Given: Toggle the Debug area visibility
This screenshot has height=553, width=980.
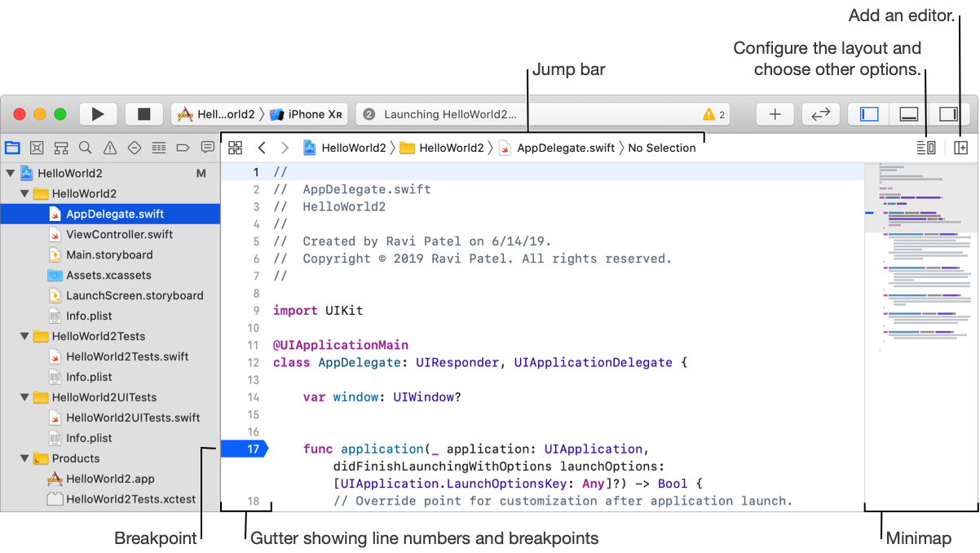Looking at the screenshot, I should [909, 114].
